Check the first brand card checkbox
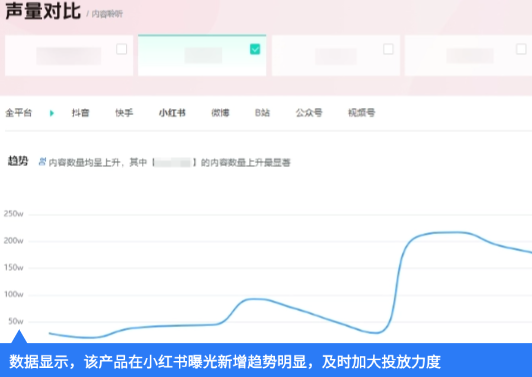532x377 pixels. coord(121,49)
